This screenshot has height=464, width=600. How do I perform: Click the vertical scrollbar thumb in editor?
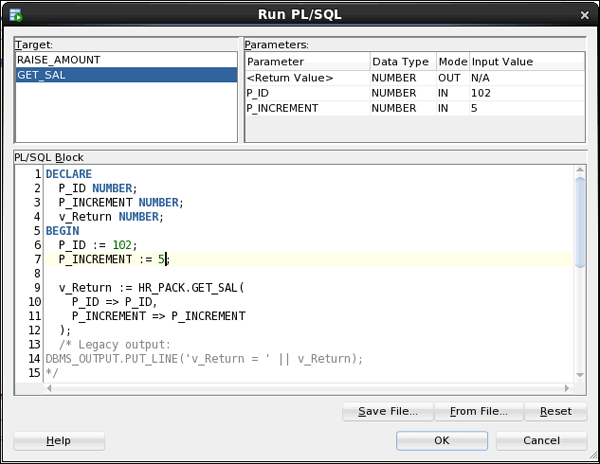click(x=580, y=223)
